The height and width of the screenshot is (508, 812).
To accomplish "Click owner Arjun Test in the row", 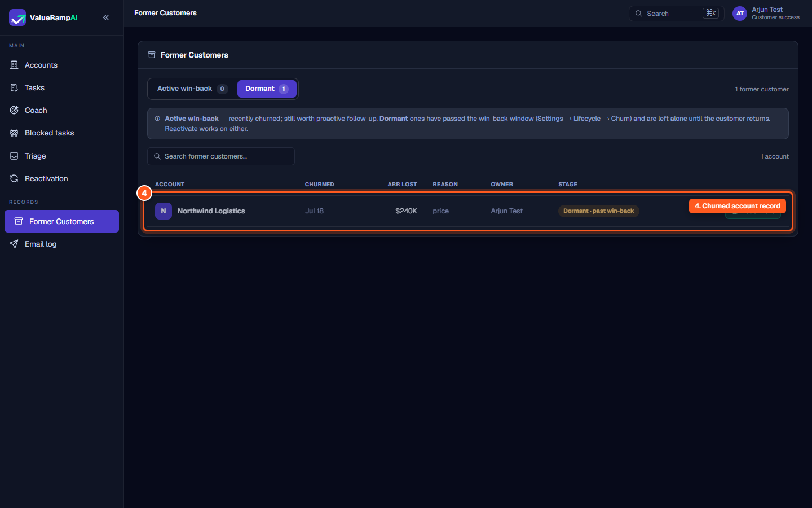I will tap(506, 211).
